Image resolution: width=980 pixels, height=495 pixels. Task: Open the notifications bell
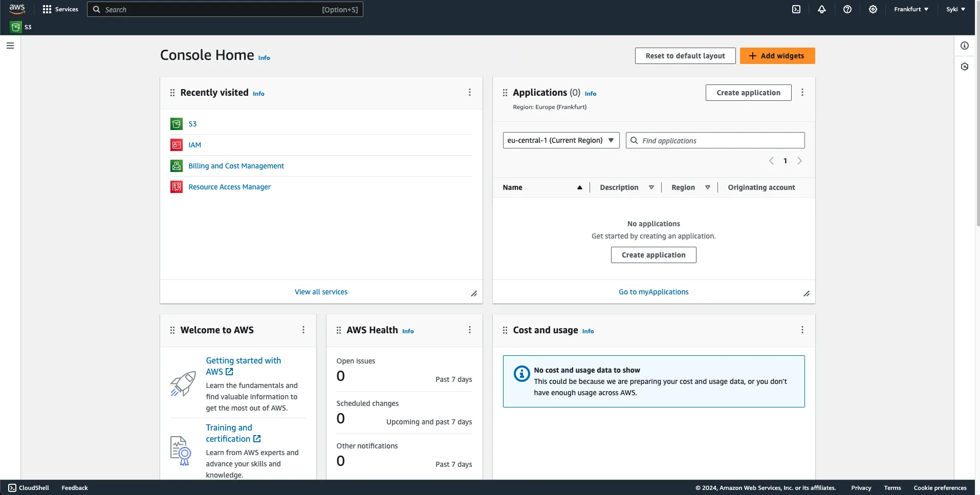click(x=822, y=9)
